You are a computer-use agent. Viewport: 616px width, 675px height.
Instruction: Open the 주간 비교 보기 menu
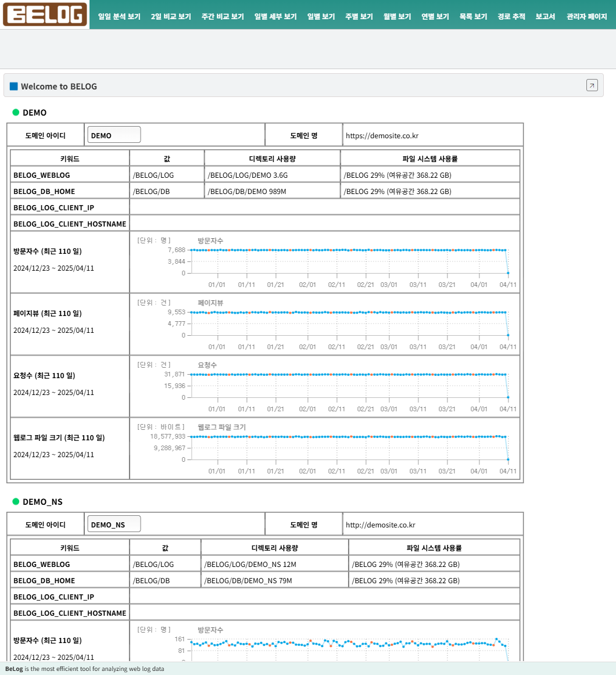click(x=223, y=16)
